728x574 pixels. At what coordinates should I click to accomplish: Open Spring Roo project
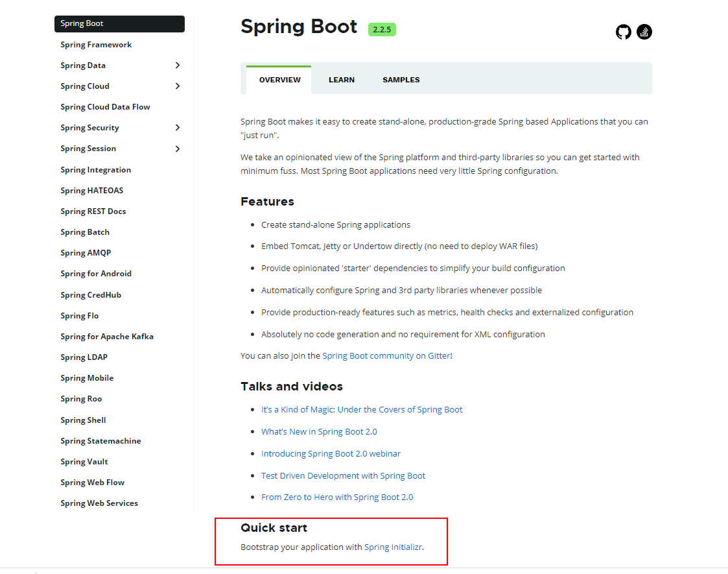point(81,399)
